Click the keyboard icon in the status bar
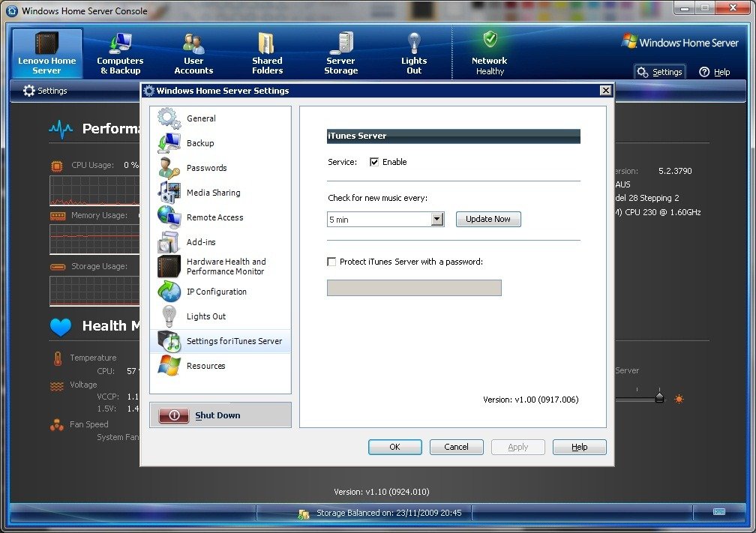The height and width of the screenshot is (533, 756). pyautogui.click(x=718, y=511)
